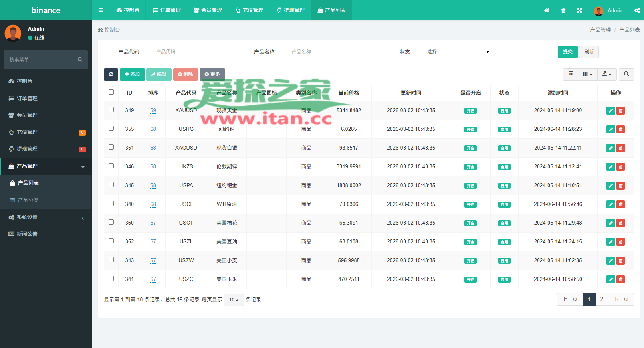
Task: Click the 添加 add button
Action: 132,74
